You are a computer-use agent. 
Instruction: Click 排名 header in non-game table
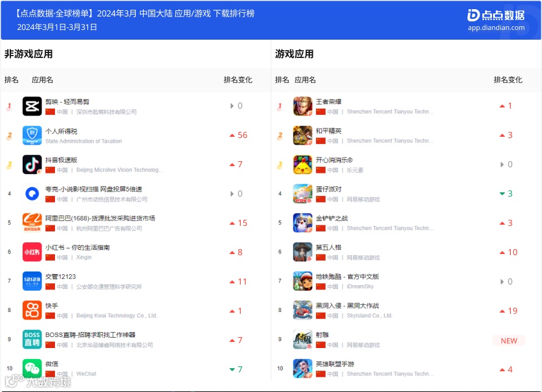12,80
